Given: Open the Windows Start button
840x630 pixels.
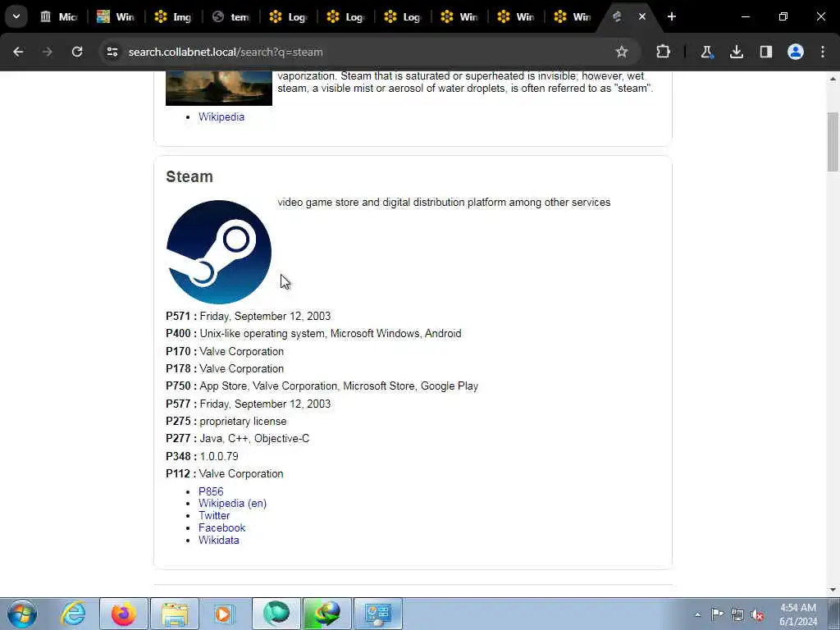Looking at the screenshot, I should (x=22, y=614).
